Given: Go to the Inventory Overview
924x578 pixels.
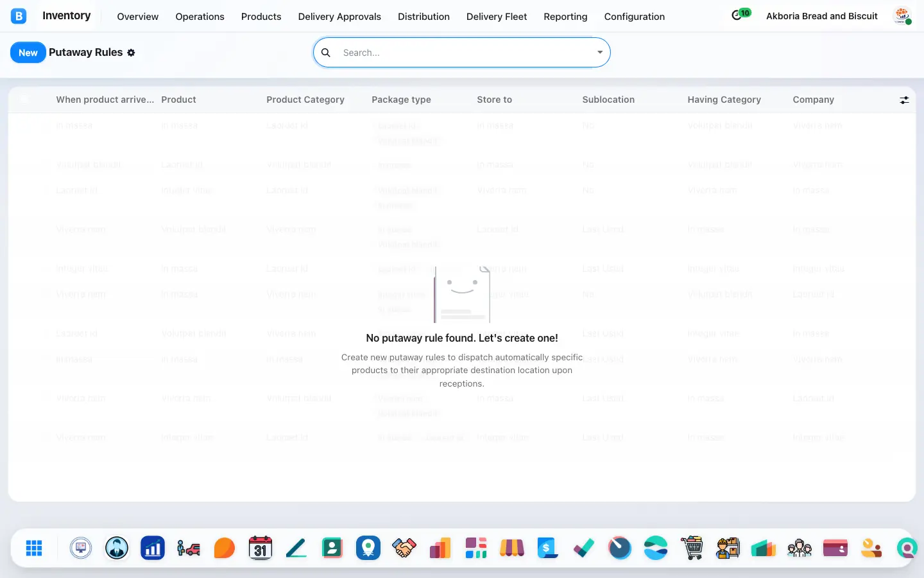Looking at the screenshot, I should coord(138,17).
